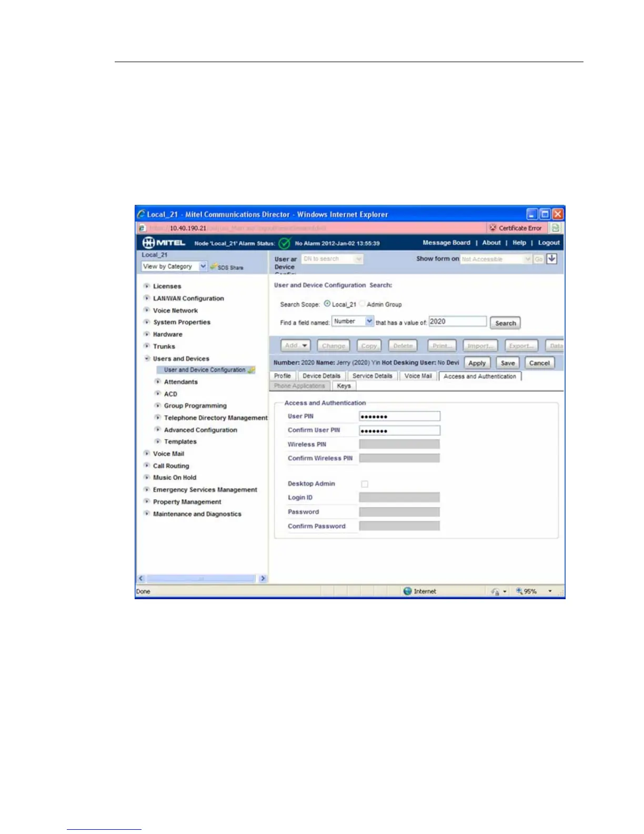This screenshot has height=834, width=644.
Task: Select the Admin Group search scope radio button
Action: (x=362, y=304)
